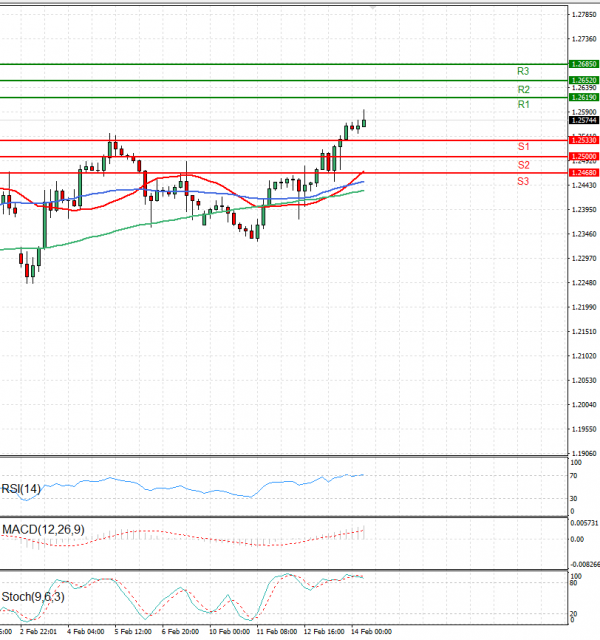Click the 0.005731 MACD scale value
600x640 pixels.
[x=584, y=523]
